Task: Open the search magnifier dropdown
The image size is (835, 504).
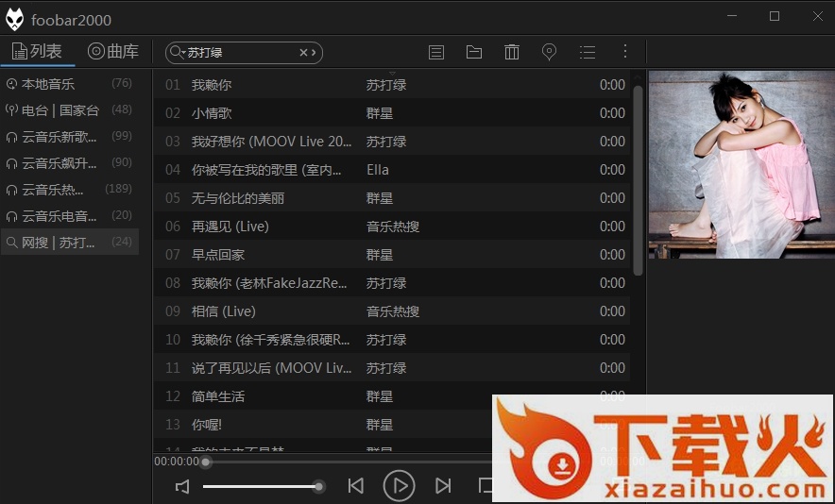Action: click(x=177, y=52)
